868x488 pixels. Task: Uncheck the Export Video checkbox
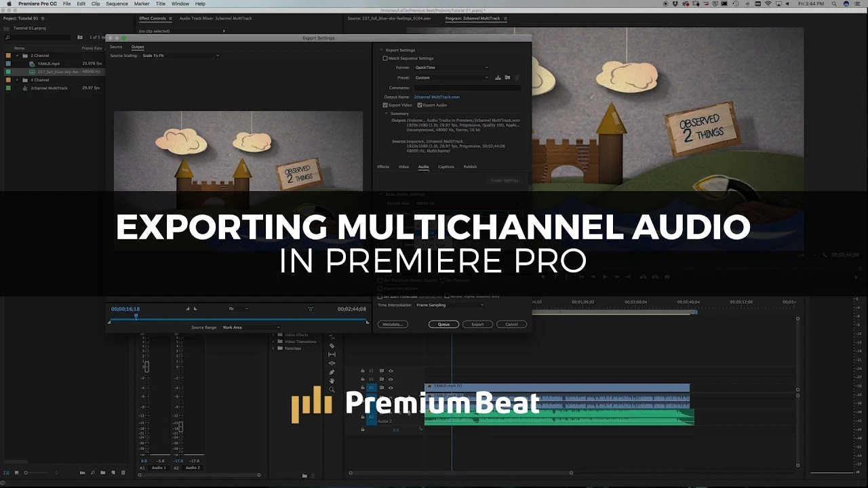pyautogui.click(x=386, y=105)
